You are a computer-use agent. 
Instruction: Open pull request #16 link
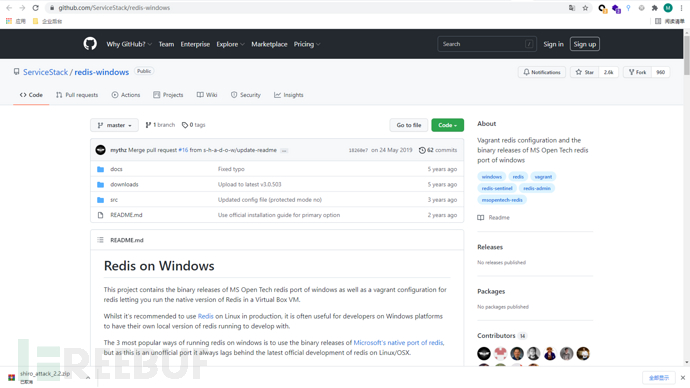click(x=183, y=150)
